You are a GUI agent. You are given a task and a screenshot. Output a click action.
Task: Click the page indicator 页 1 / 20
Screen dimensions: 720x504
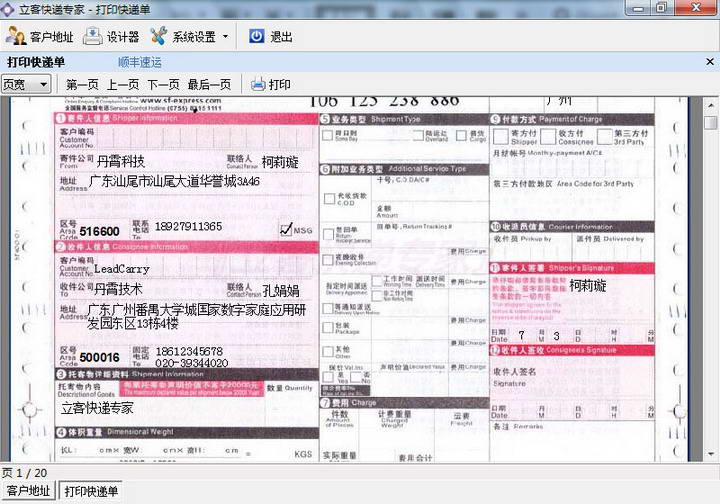(x=24, y=473)
